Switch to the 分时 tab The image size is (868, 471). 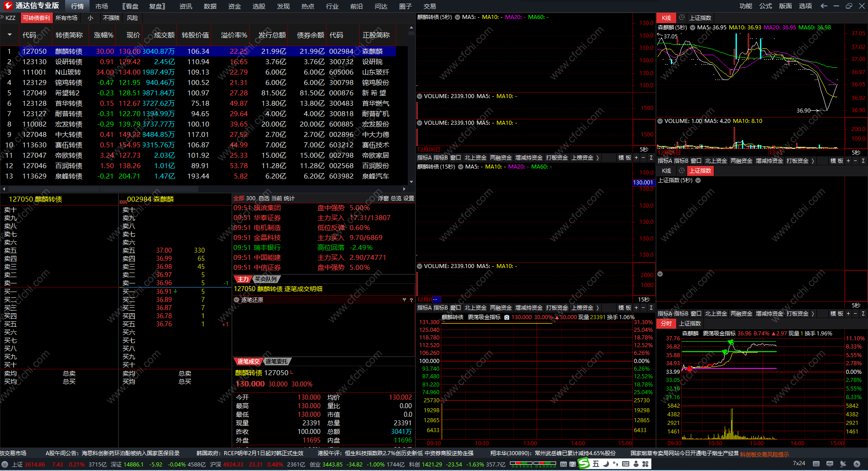(x=666, y=324)
